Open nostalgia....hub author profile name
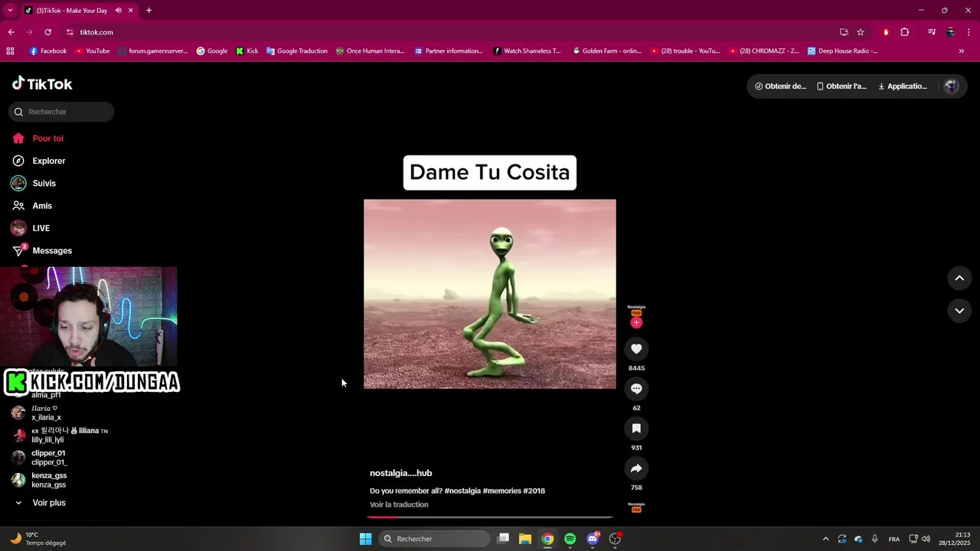Viewport: 980px width, 551px height. [x=400, y=473]
